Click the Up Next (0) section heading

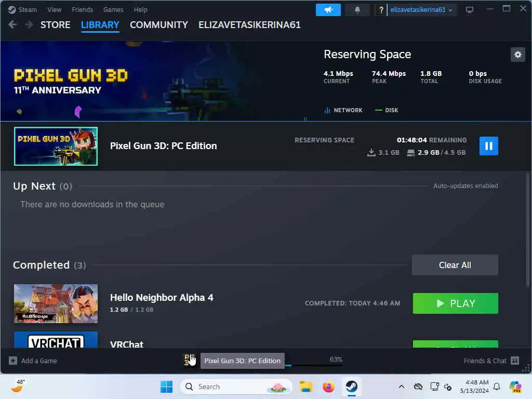pyautogui.click(x=43, y=187)
